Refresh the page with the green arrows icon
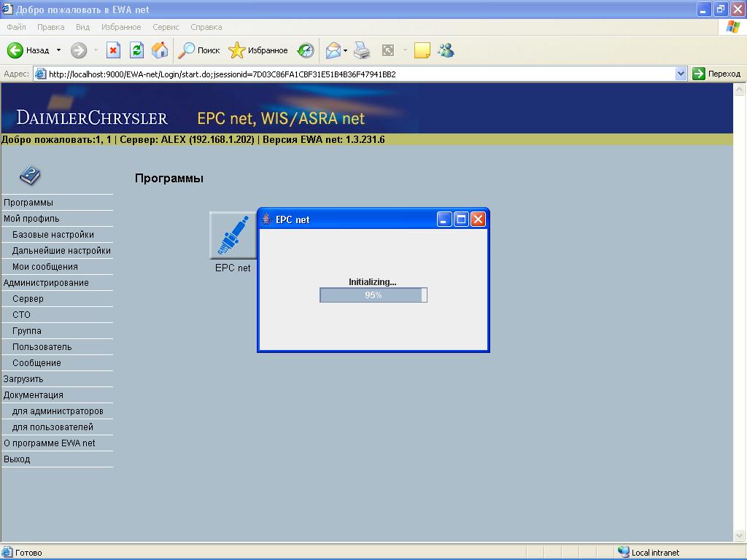This screenshot has height=560, width=747. pos(136,50)
